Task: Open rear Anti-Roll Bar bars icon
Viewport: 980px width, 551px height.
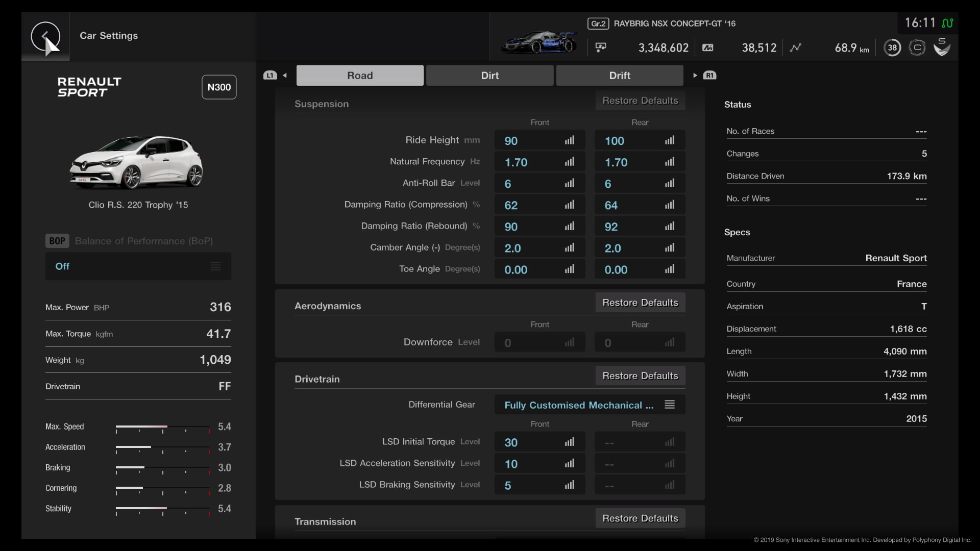Action: tap(670, 183)
